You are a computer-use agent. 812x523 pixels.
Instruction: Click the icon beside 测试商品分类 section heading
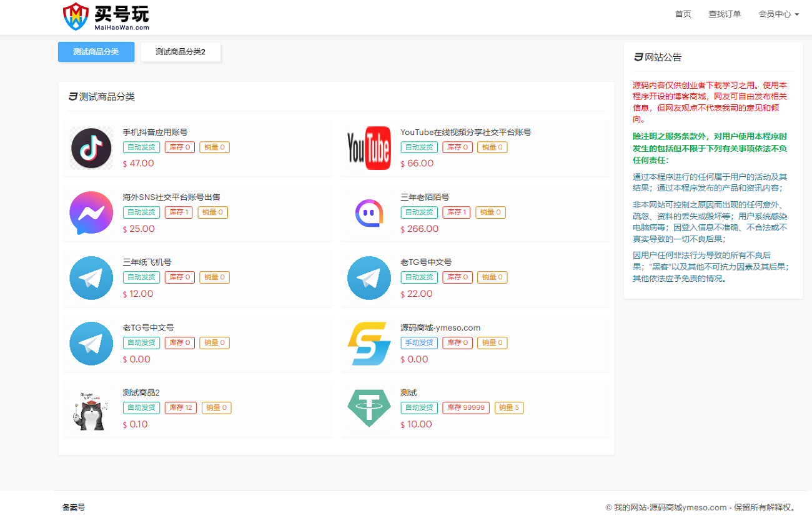pos(72,96)
